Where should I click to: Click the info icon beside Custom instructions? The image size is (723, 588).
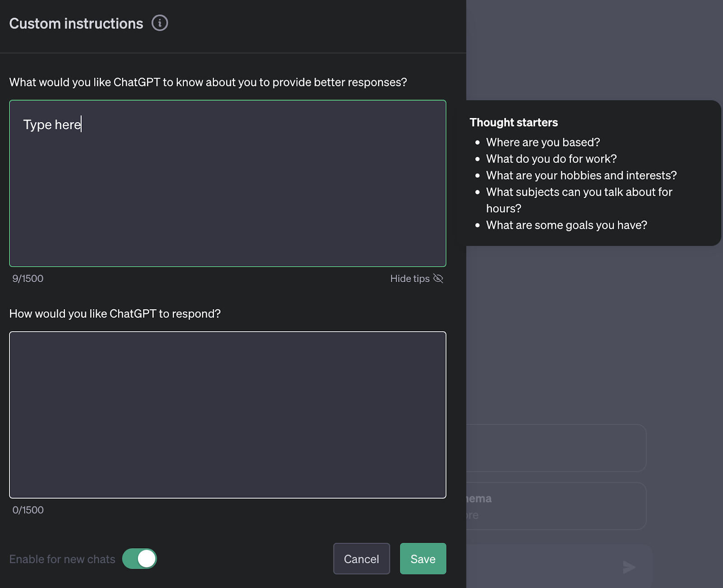coord(160,23)
